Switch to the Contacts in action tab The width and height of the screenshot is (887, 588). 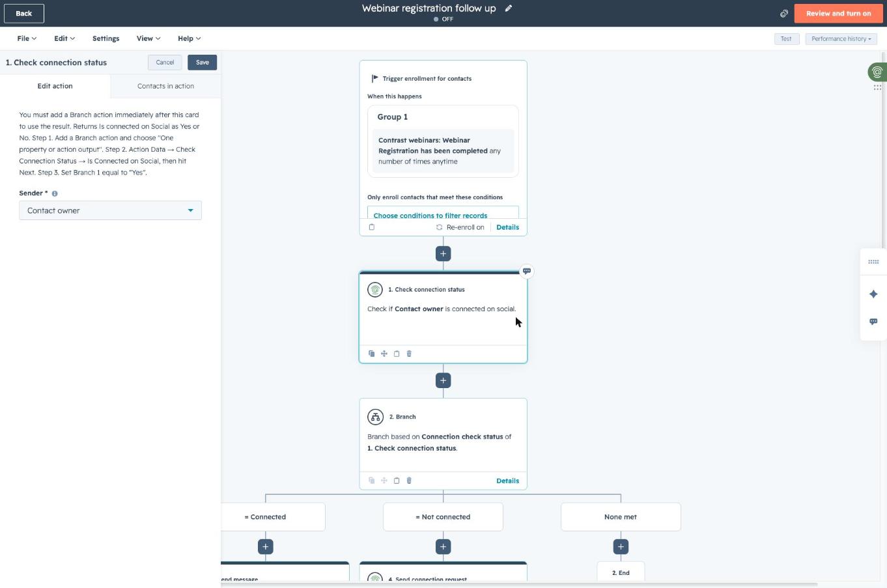pos(165,86)
